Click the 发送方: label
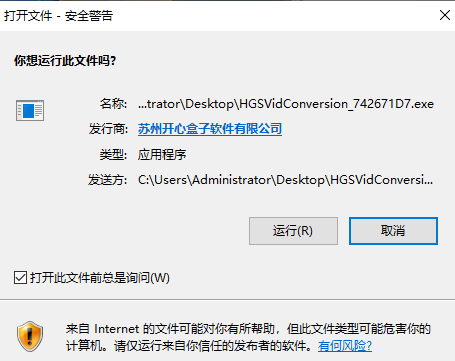 108,180
